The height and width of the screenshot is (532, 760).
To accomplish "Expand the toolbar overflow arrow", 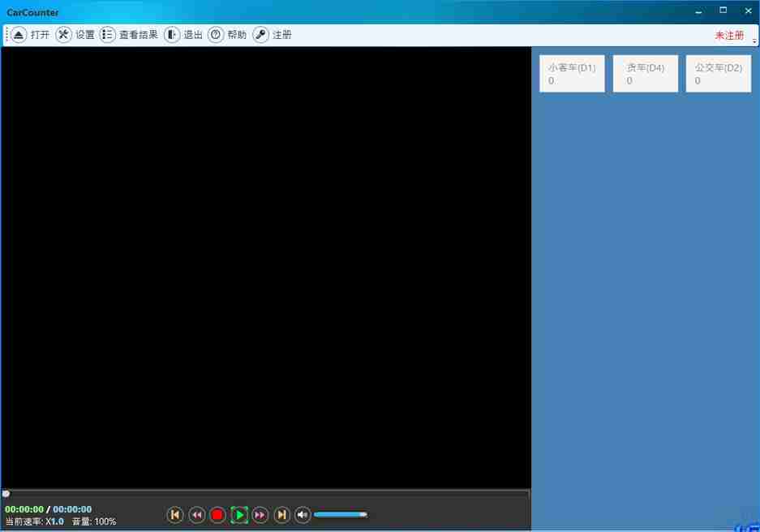I will click(x=754, y=41).
